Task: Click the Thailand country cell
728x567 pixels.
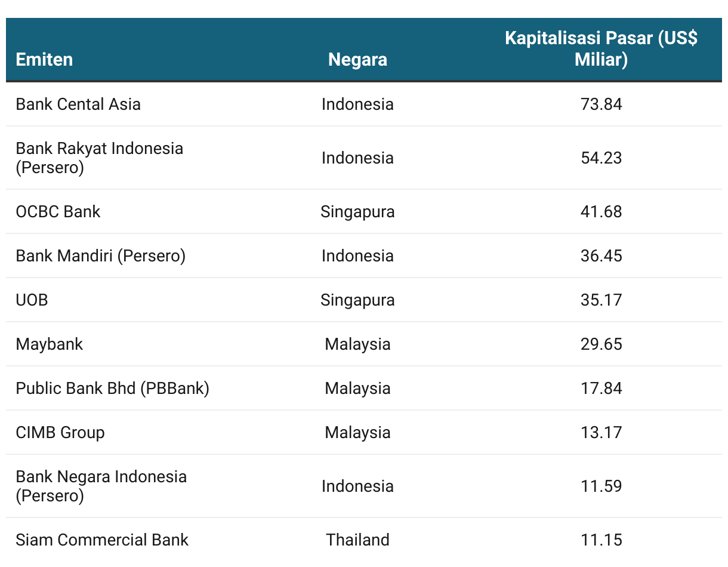Action: tap(357, 540)
